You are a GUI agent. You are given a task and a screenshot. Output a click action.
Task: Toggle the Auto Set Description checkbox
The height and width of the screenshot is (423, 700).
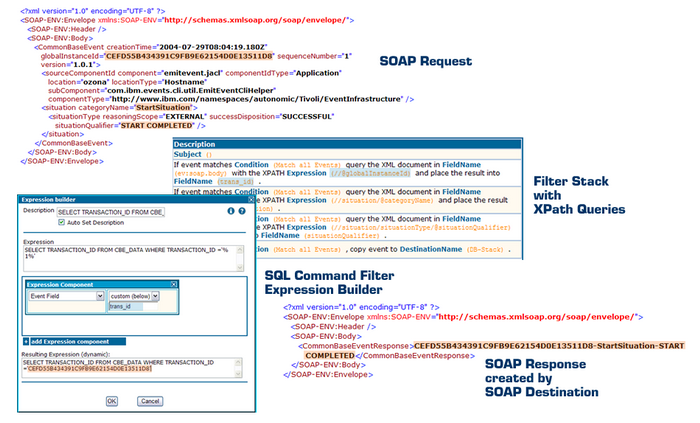(62, 222)
